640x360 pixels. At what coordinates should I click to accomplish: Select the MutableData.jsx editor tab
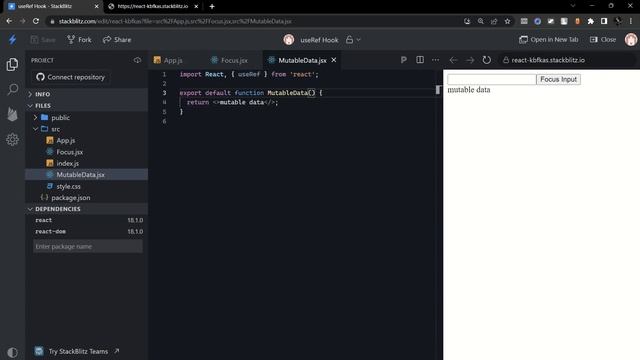tap(302, 60)
